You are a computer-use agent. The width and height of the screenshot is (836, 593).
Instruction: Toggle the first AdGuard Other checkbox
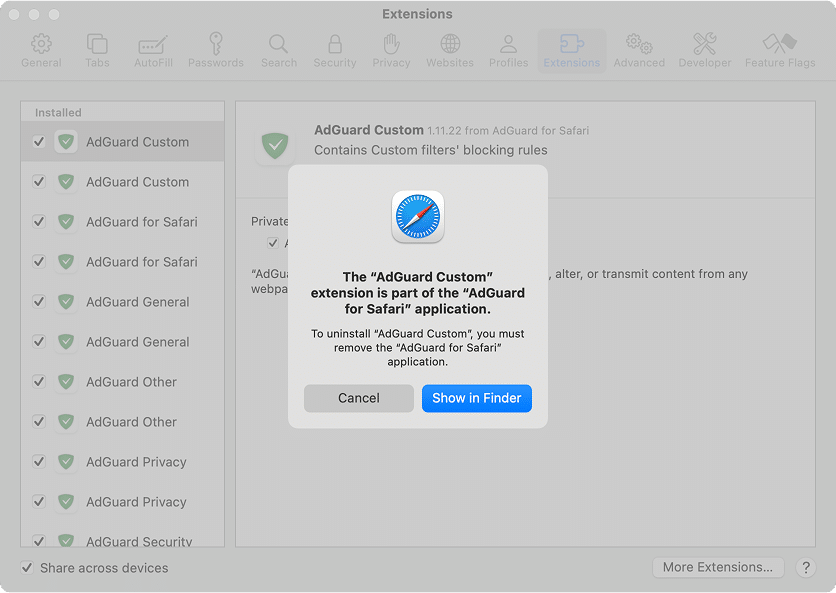point(39,382)
